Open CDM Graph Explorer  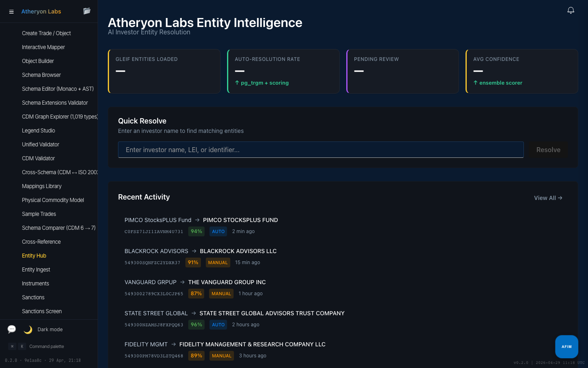[x=60, y=117]
